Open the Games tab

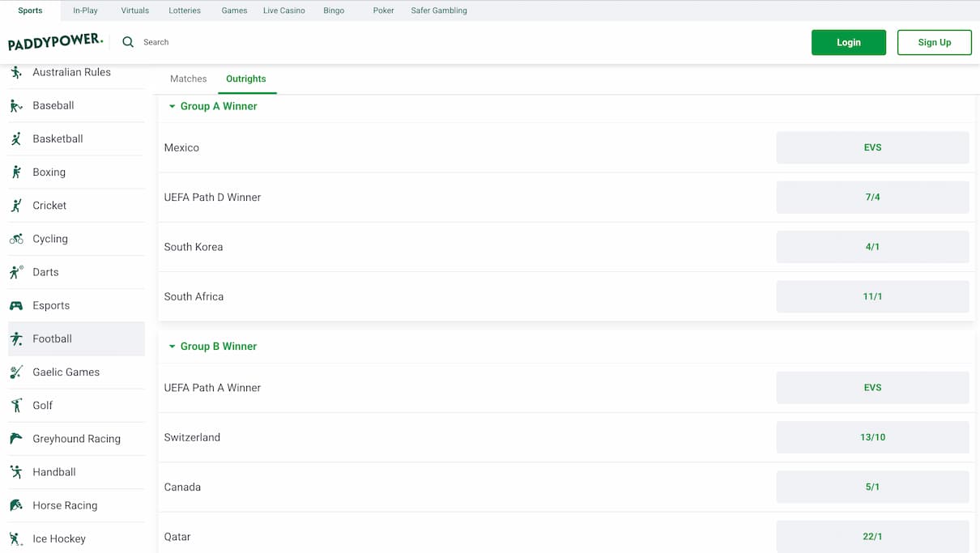point(234,11)
